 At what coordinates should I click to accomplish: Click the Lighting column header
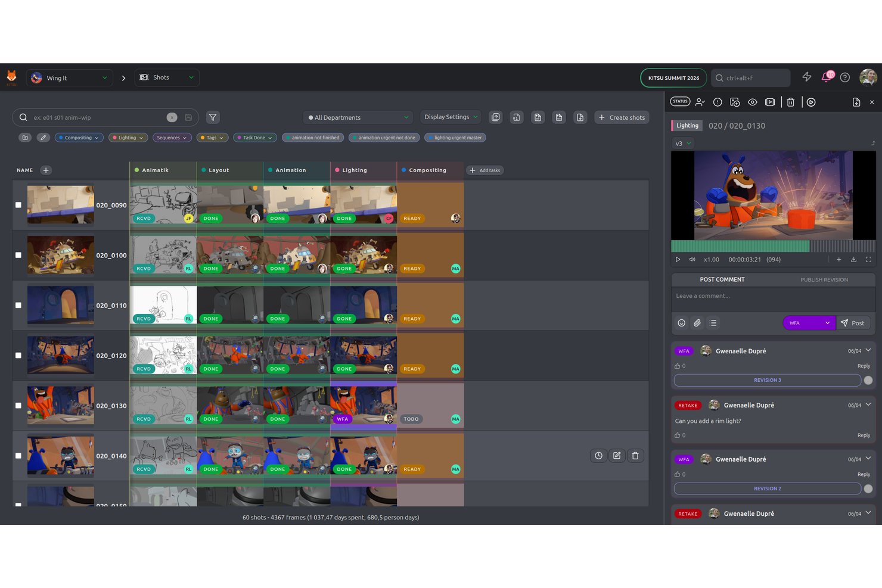coord(364,170)
